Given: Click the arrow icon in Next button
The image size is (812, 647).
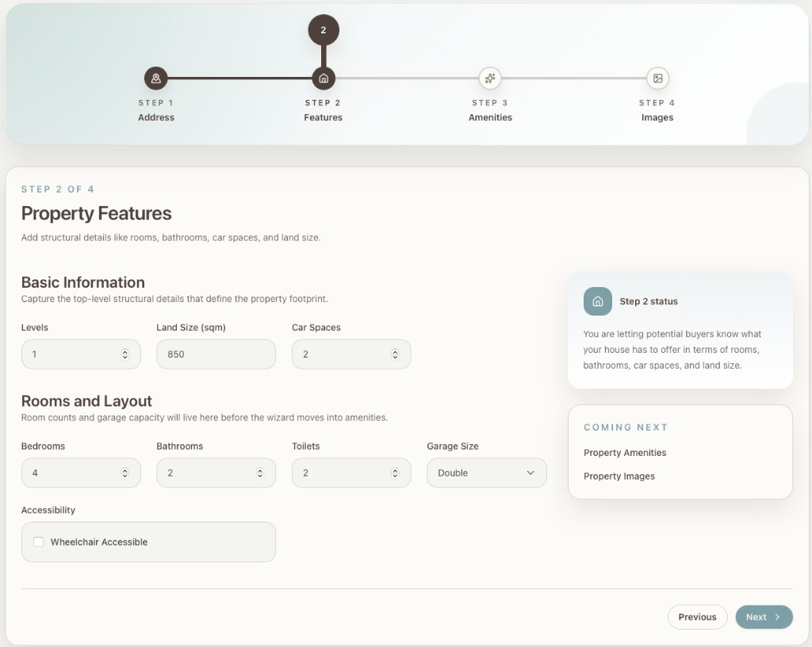Looking at the screenshot, I should point(777,617).
